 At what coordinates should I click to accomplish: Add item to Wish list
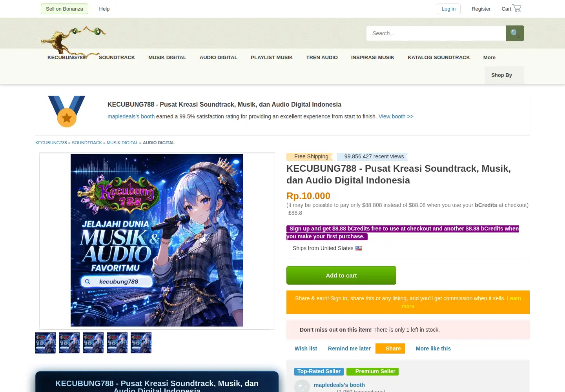(x=306, y=348)
